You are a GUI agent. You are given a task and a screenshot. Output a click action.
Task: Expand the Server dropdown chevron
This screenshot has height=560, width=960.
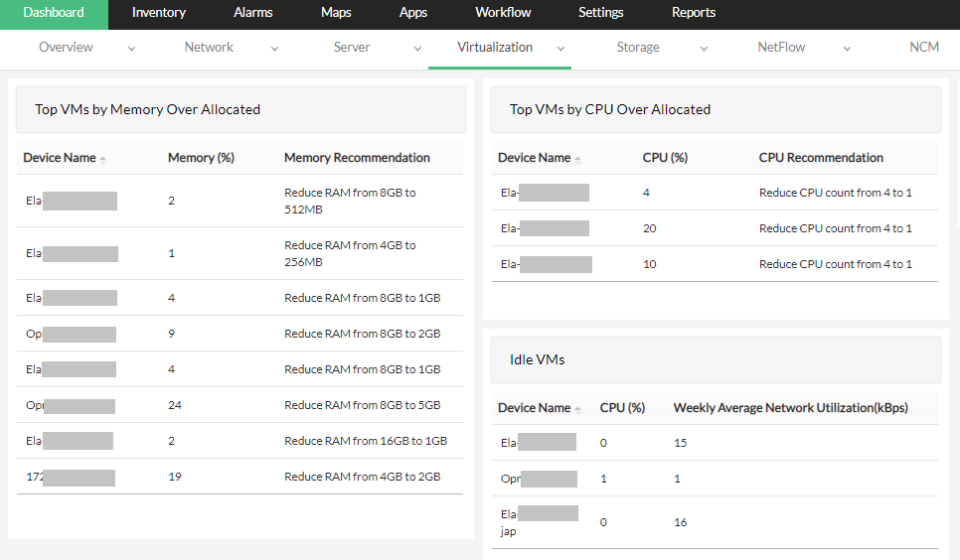point(417,48)
